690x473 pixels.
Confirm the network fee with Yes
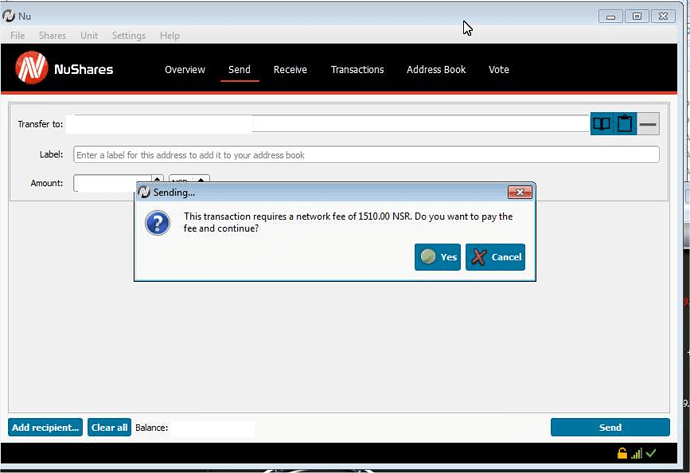[437, 257]
